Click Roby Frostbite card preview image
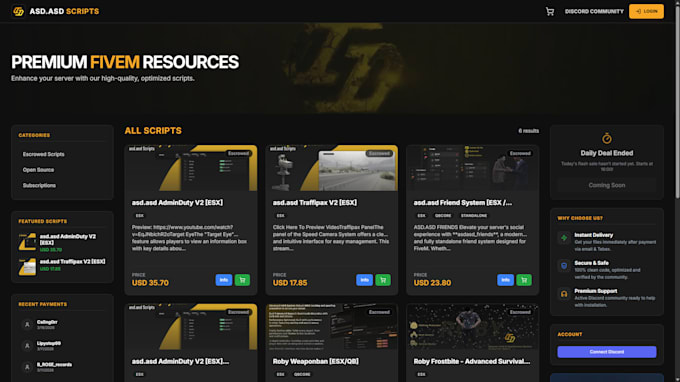This screenshot has height=382, width=680. tap(473, 326)
